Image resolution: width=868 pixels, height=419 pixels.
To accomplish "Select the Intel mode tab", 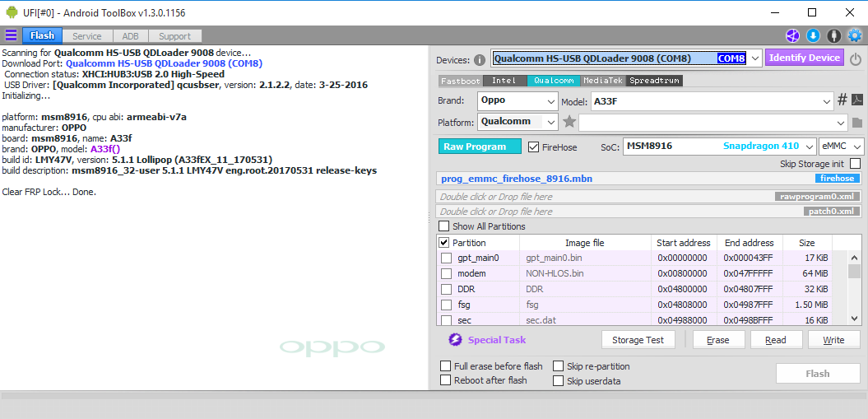I will coord(504,81).
